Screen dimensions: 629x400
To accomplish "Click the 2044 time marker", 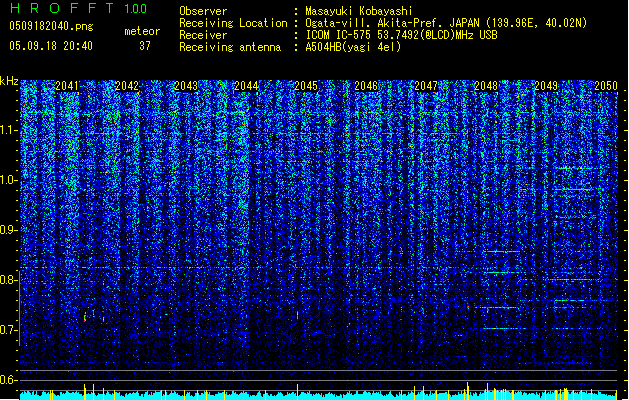I will (x=246, y=86).
